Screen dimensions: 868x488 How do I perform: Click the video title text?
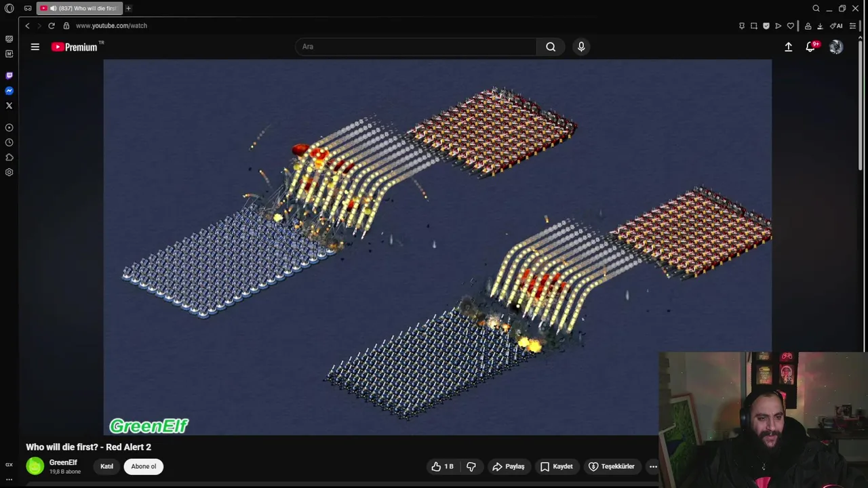88,447
